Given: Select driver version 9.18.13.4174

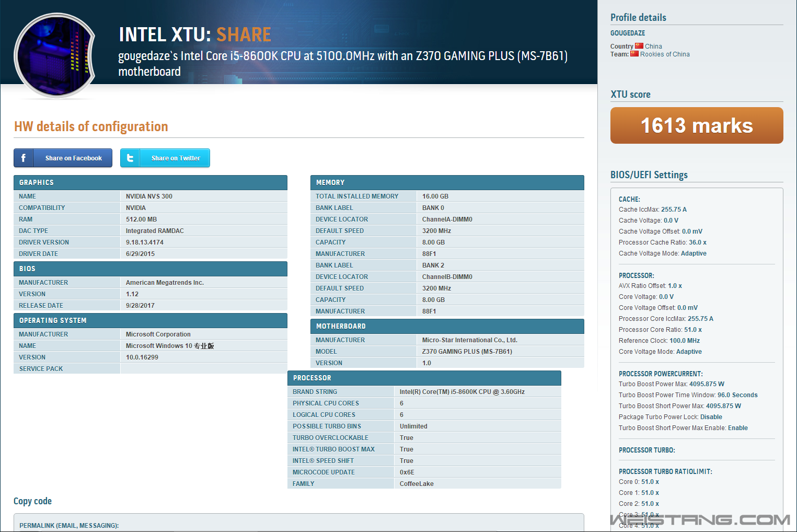Looking at the screenshot, I should click(145, 242).
